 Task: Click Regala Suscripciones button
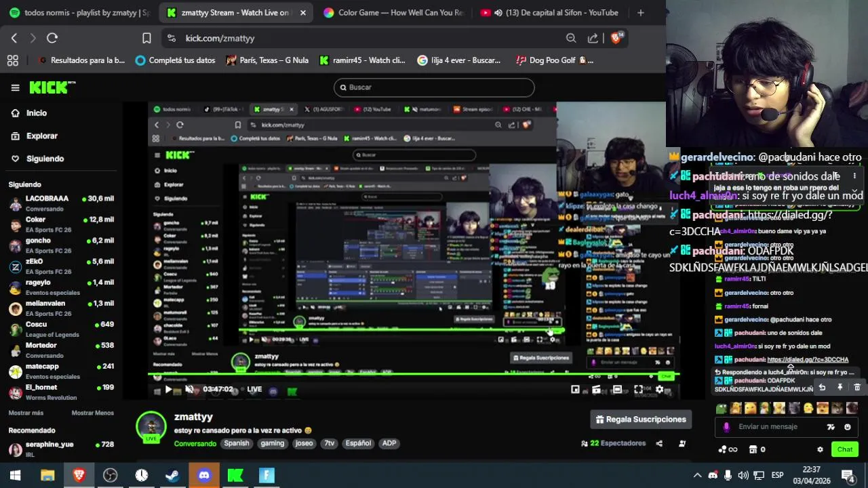point(641,420)
